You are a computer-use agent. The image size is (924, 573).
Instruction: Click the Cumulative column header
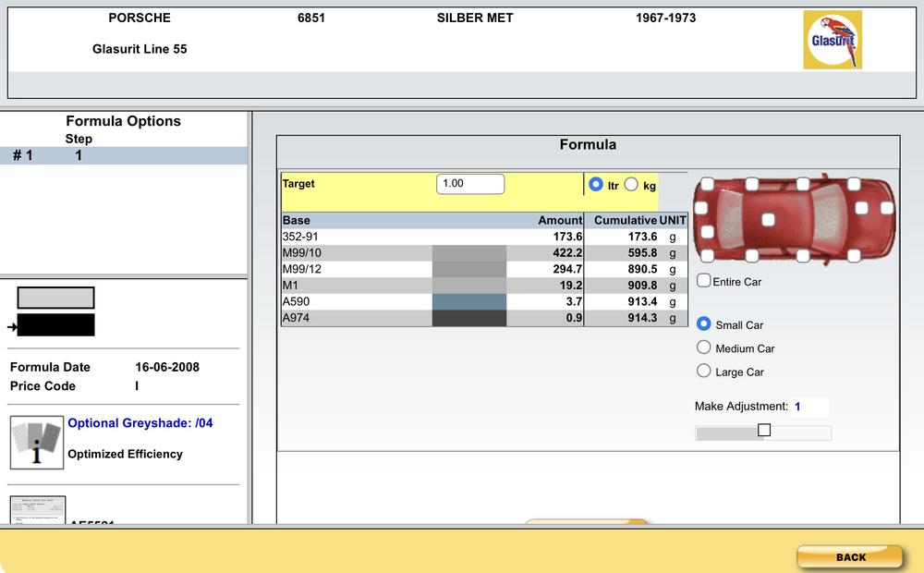(626, 221)
